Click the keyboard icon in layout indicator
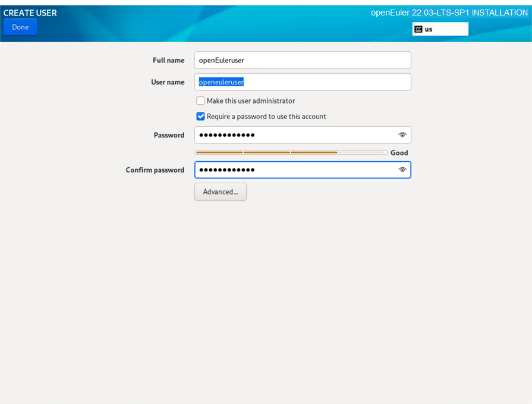This screenshot has width=532, height=404. point(418,29)
